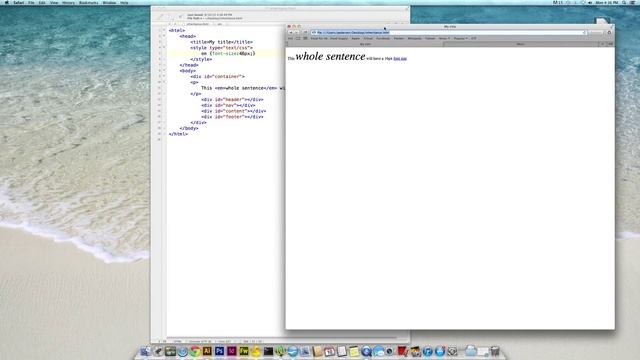
Task: Open System Preferences gear in dock
Action: 452,351
